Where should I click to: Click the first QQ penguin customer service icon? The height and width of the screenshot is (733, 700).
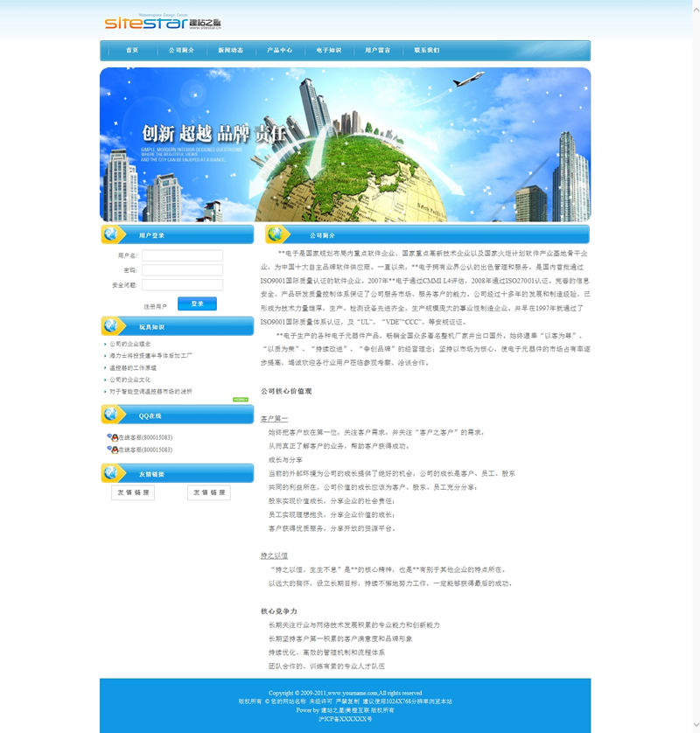[x=113, y=437]
